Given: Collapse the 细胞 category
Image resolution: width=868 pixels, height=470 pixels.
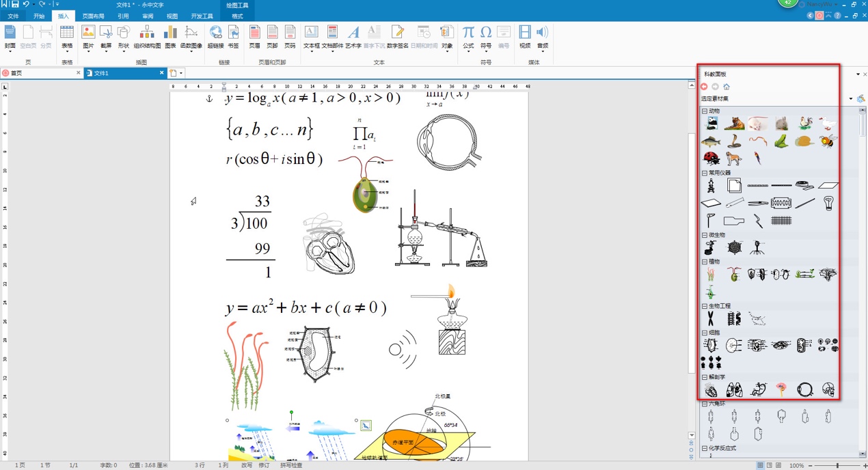Looking at the screenshot, I should pos(705,333).
